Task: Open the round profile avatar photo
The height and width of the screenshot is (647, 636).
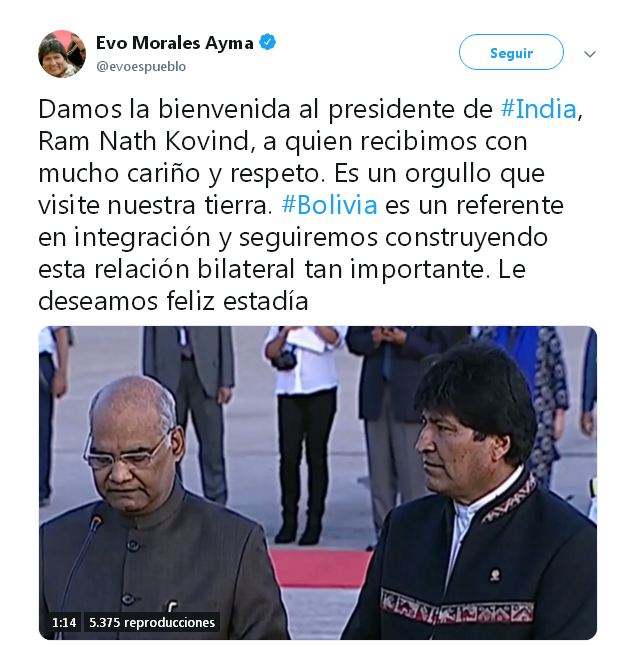Action: click(62, 54)
